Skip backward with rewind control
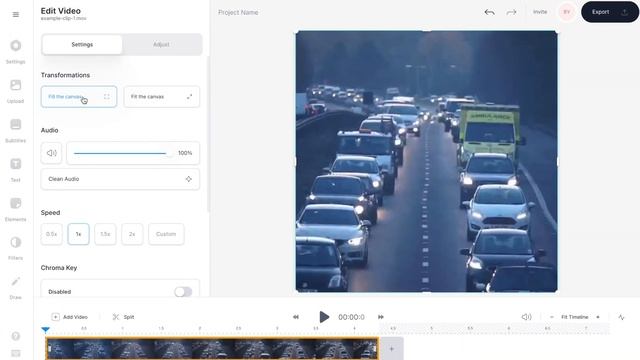This screenshot has height=360, width=640. (x=296, y=317)
